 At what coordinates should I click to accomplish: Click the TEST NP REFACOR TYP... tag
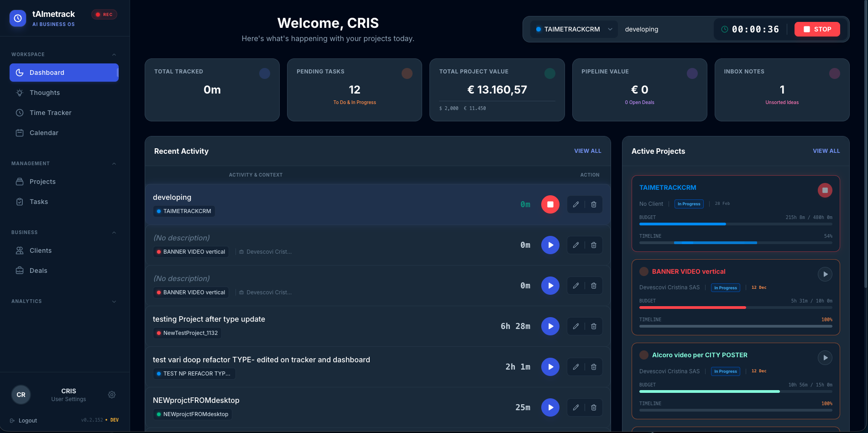[194, 374]
